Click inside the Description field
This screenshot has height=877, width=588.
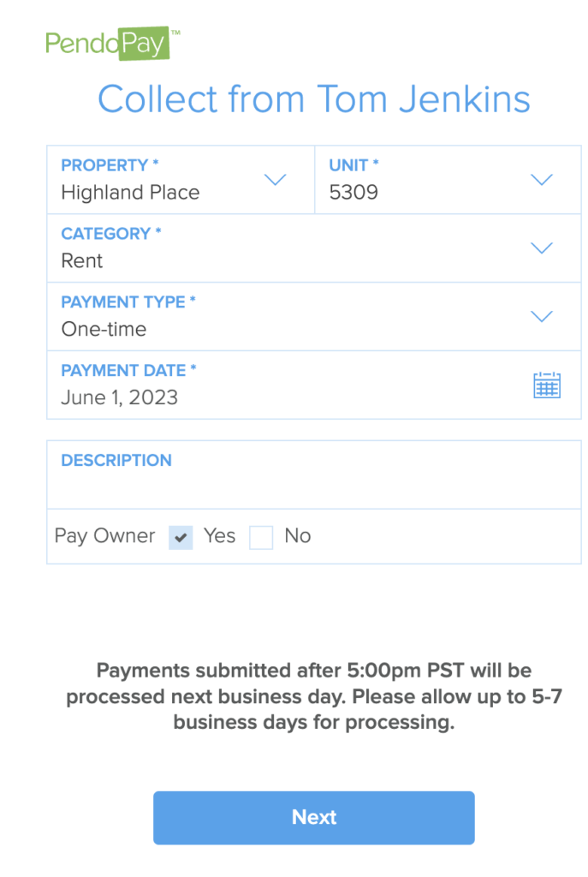click(x=314, y=474)
